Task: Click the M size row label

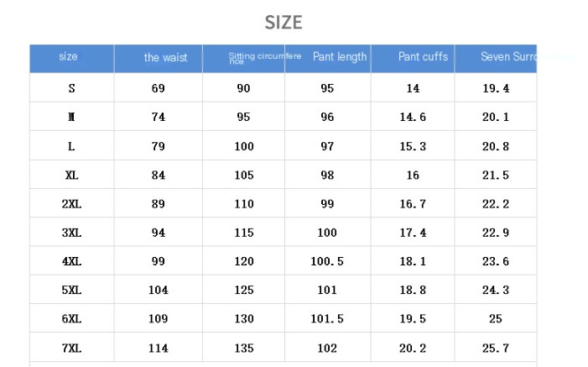Action: (71, 118)
